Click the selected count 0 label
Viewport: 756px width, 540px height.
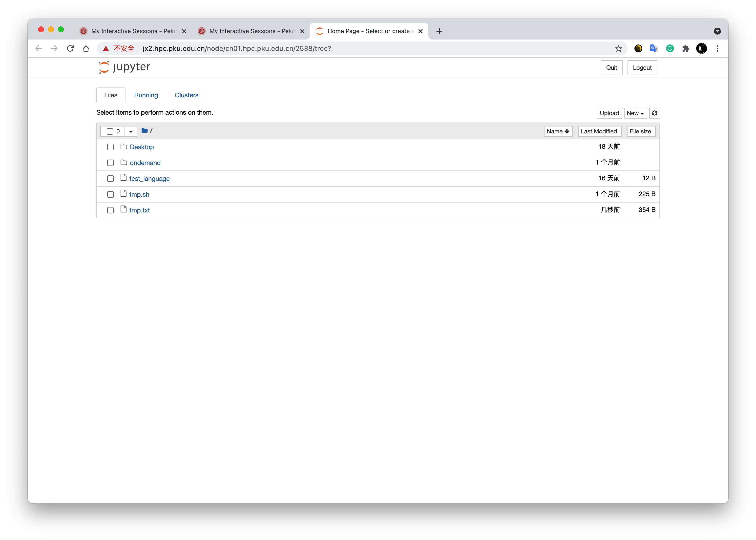[x=118, y=131]
